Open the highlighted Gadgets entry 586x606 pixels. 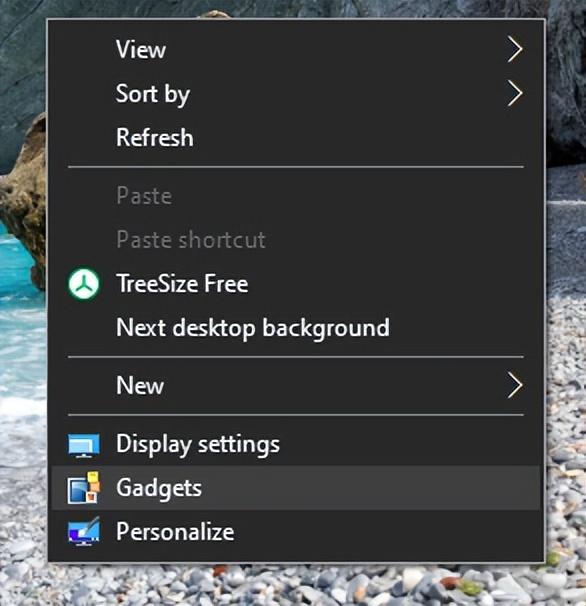click(296, 488)
